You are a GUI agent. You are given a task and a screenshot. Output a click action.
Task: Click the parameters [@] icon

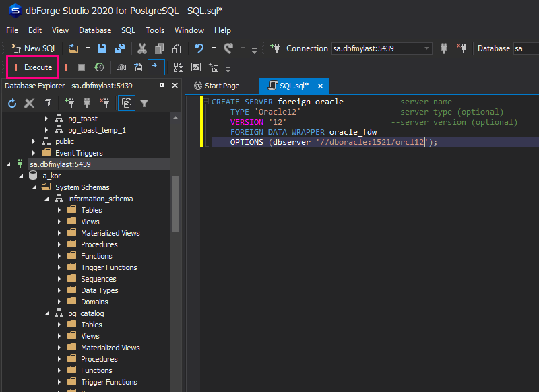tap(121, 67)
